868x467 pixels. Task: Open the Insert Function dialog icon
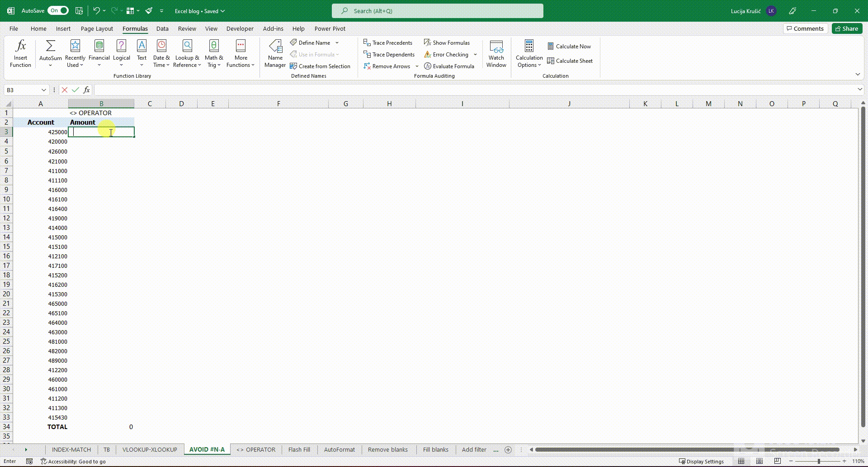click(20, 53)
